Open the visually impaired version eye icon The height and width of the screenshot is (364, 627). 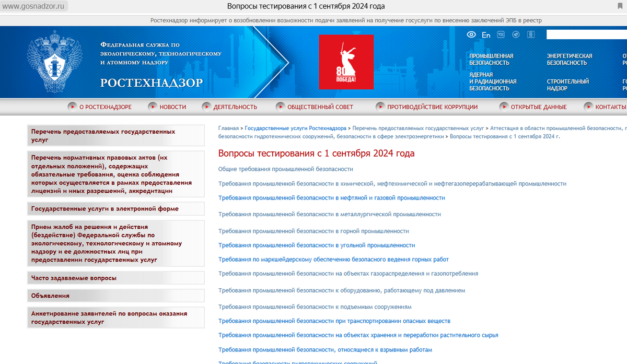471,34
